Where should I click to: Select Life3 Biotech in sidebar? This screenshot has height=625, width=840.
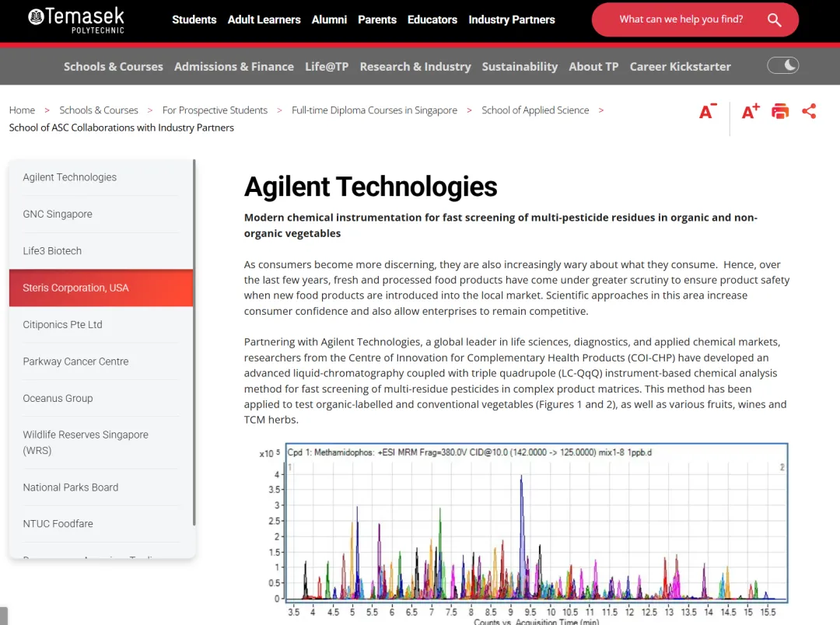(x=100, y=251)
